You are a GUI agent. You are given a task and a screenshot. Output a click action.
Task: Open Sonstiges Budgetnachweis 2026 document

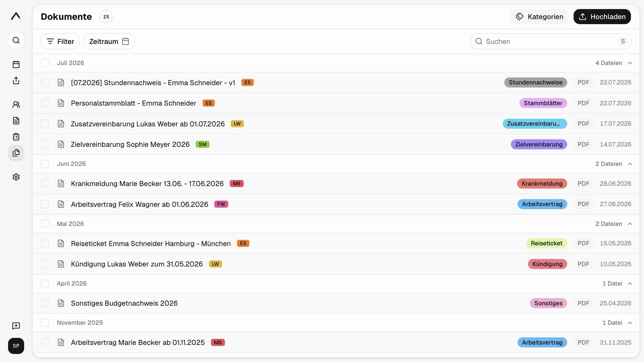click(x=124, y=303)
